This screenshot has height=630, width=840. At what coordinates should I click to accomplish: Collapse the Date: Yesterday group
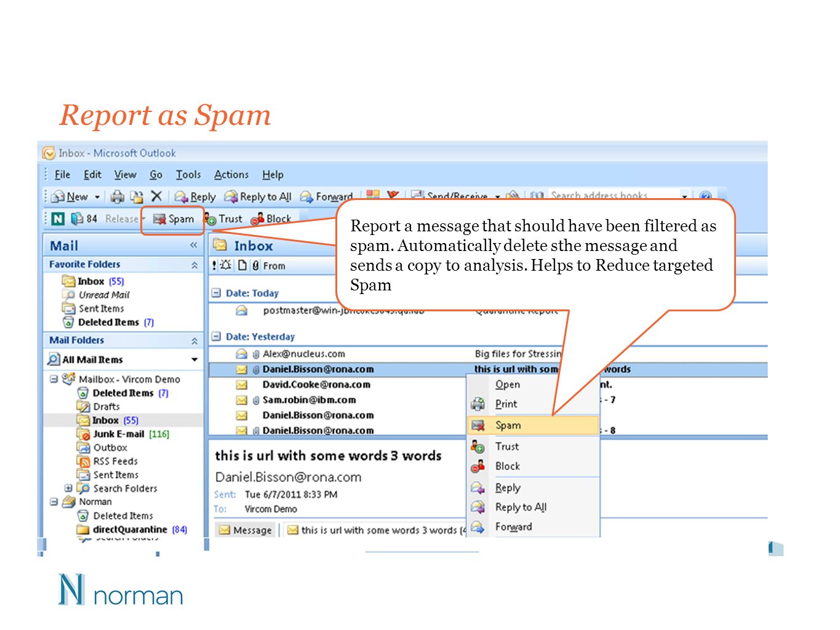click(x=216, y=337)
